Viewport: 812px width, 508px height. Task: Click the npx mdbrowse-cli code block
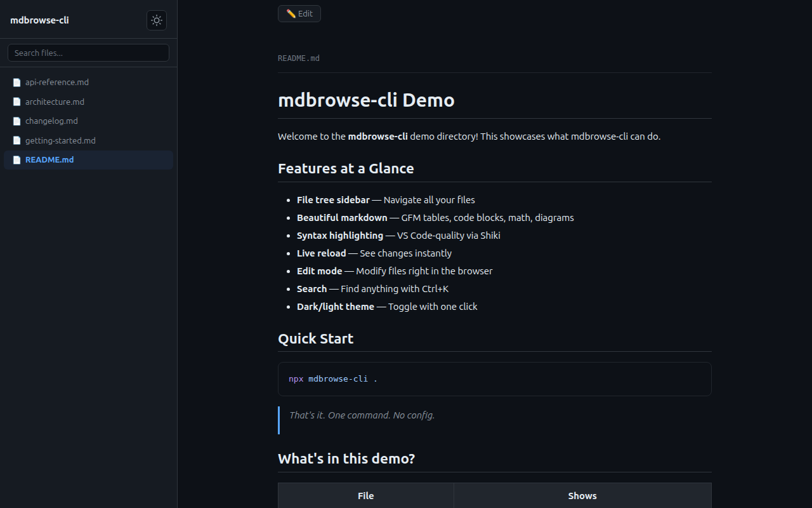tap(495, 379)
